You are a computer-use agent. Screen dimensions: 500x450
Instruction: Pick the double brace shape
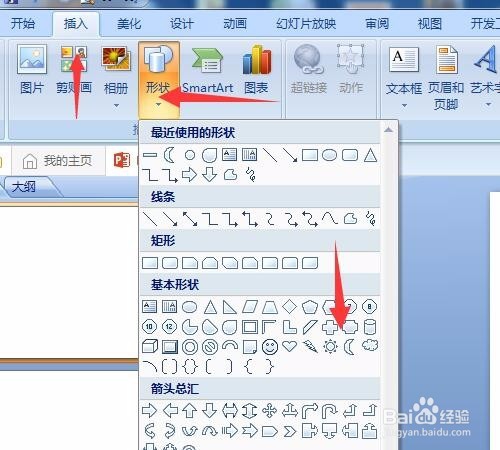(190, 367)
